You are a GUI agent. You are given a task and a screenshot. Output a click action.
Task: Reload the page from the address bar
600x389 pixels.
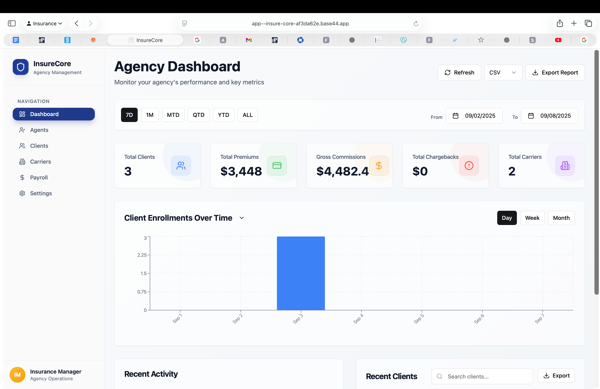coord(416,23)
